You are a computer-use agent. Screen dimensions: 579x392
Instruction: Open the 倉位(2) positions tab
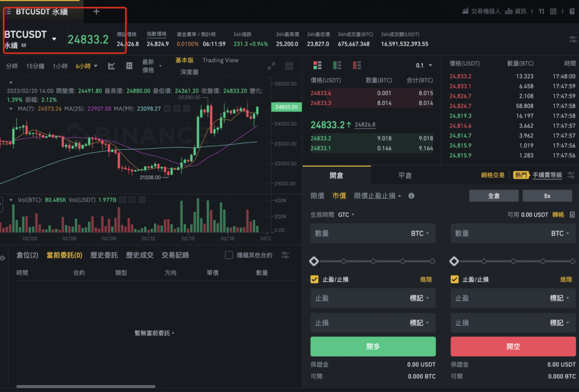[27, 255]
